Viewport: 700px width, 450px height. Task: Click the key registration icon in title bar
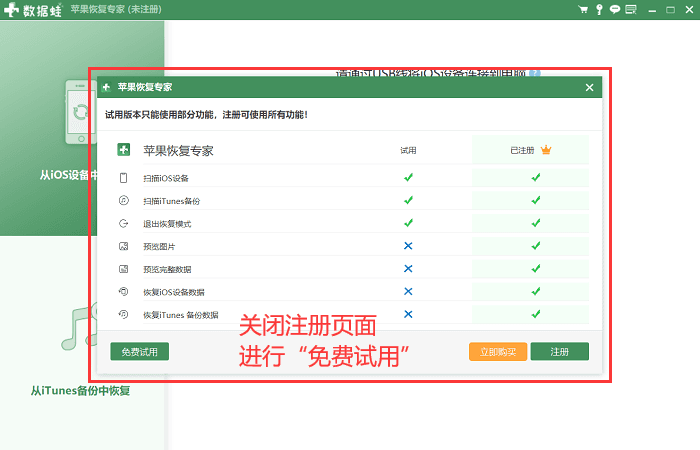599,9
